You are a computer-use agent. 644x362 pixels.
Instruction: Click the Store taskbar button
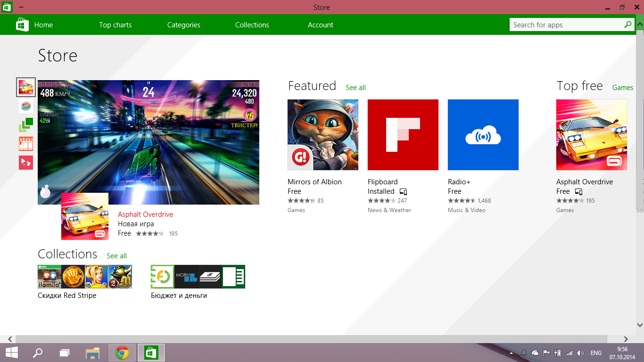151,353
